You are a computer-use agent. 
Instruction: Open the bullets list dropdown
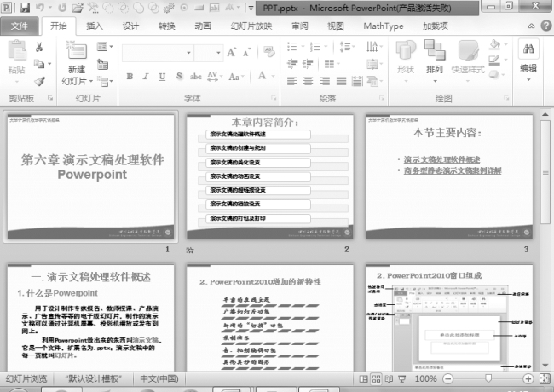coord(303,46)
